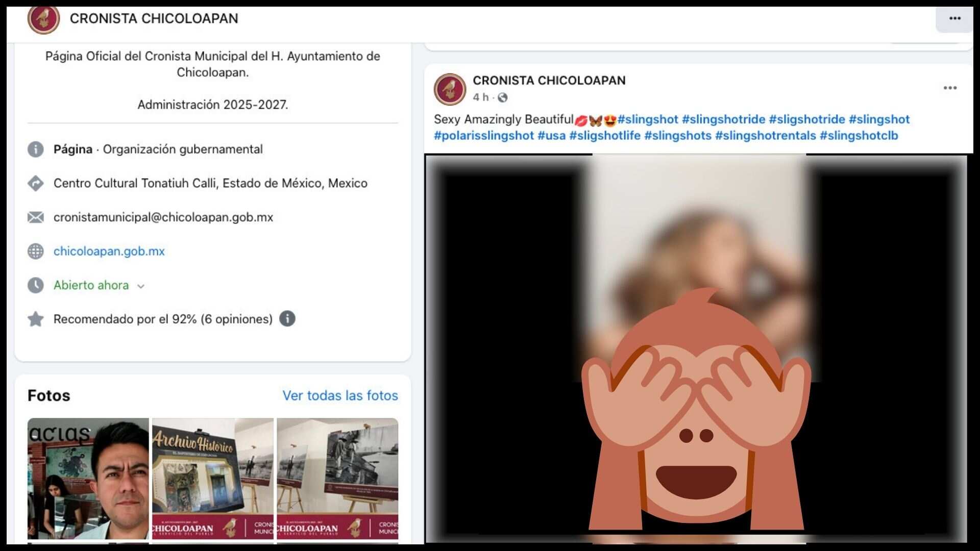
Task: Click the page avatar in the top header
Action: (x=43, y=19)
